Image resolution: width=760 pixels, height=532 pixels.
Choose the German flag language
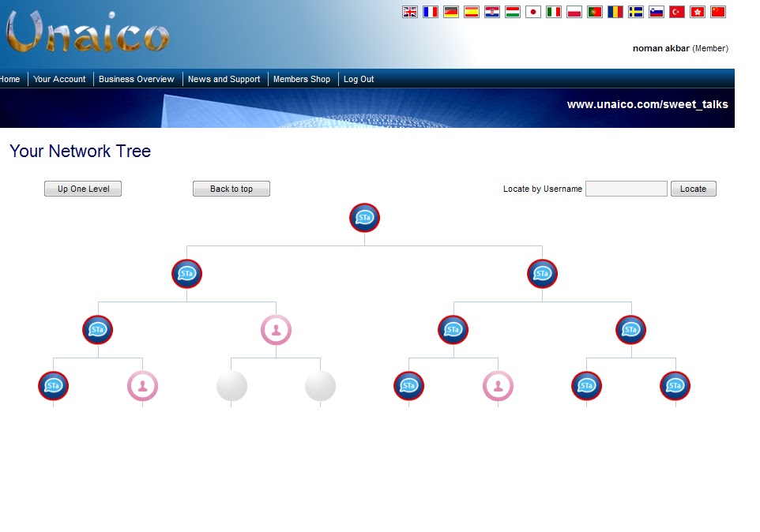451,12
